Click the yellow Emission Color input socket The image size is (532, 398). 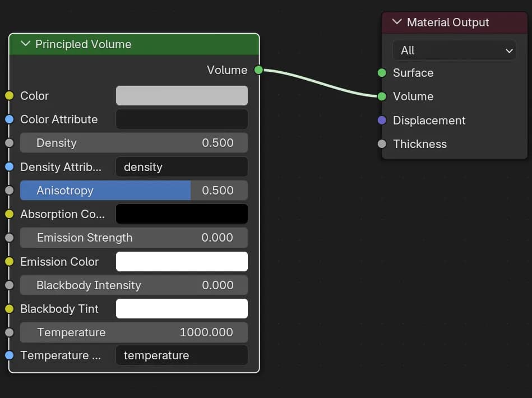9,262
